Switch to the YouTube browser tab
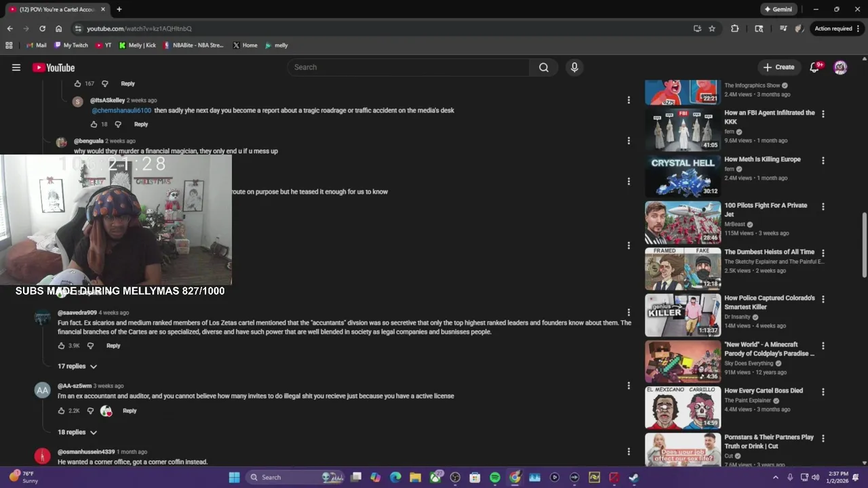Image resolution: width=868 pixels, height=488 pixels. [x=57, y=9]
